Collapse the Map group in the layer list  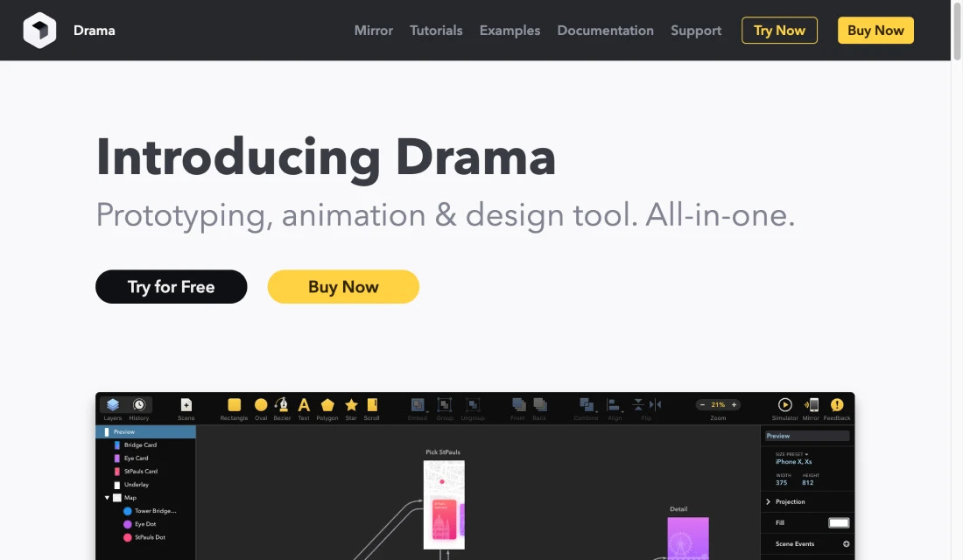pos(108,497)
